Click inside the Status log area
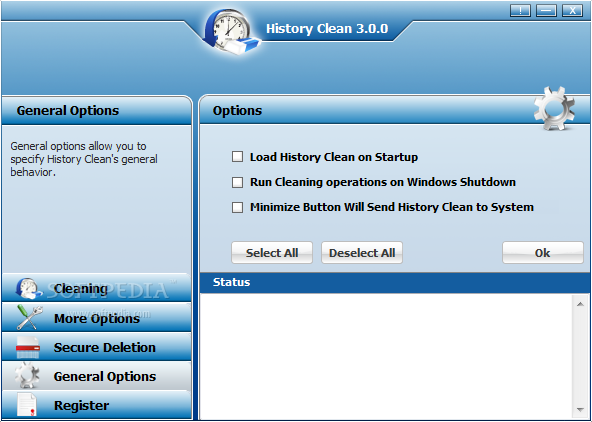592x422 pixels. [x=386, y=356]
